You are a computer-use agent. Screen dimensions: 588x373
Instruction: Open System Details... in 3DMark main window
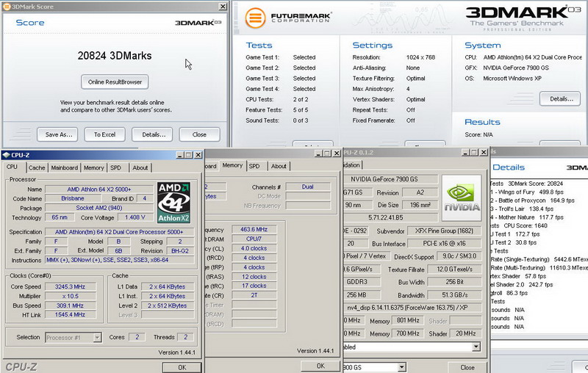[x=560, y=99]
